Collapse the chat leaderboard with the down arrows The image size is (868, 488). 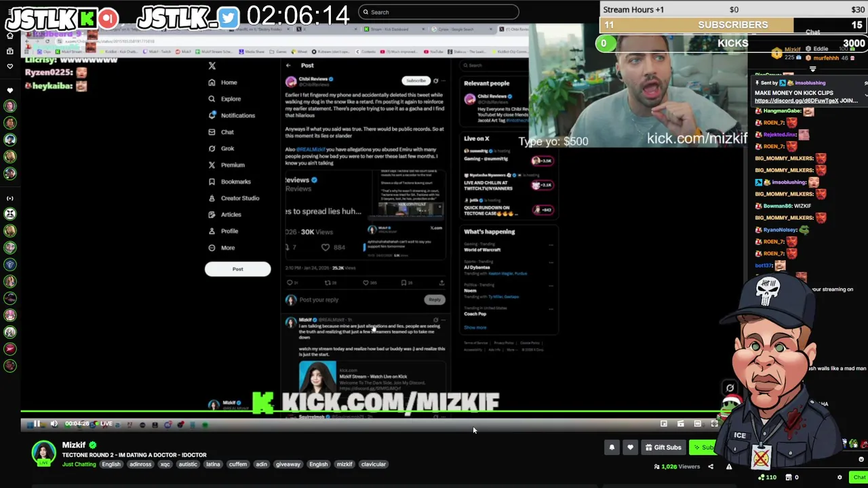pos(813,68)
